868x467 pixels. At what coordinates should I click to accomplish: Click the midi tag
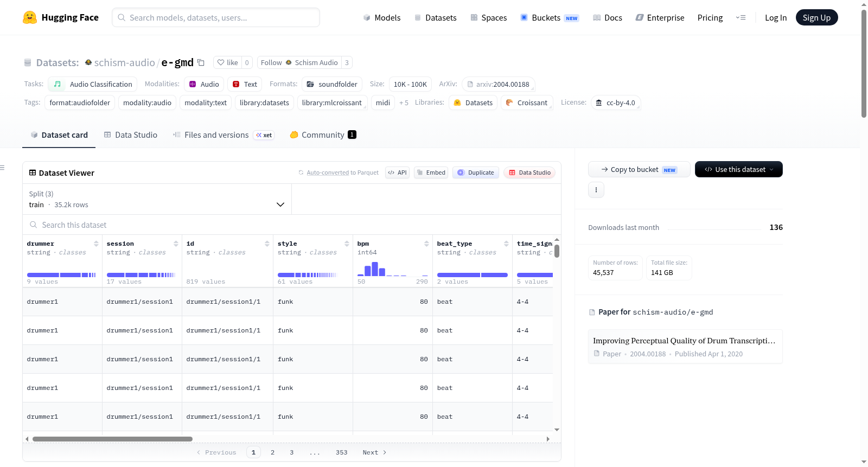click(383, 103)
